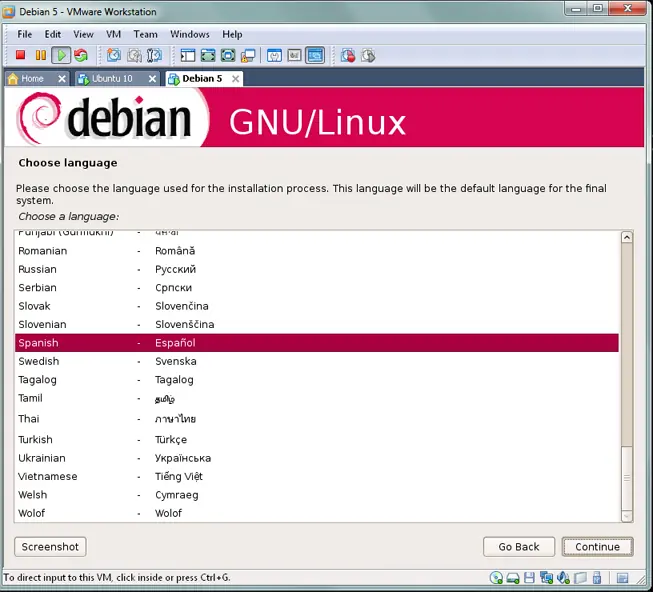The height and width of the screenshot is (592, 653).
Task: Click the Summary view toolbar icon
Action: 274,55
